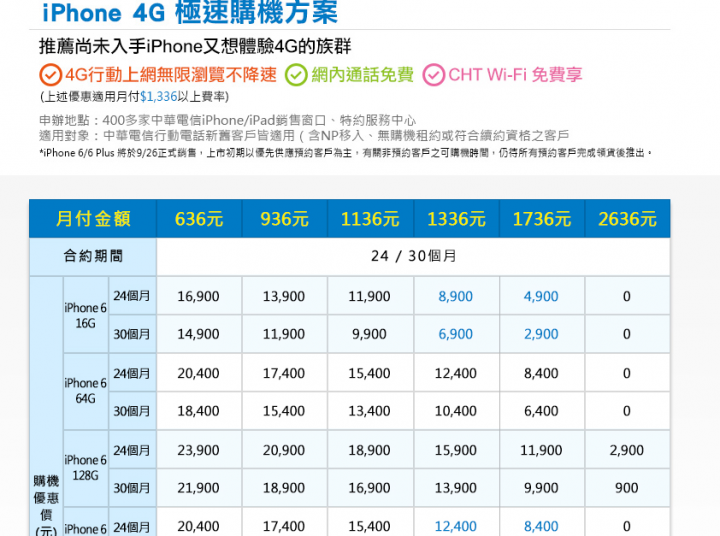Click 24個月 label beside iPhone 6 16G
The width and height of the screenshot is (720, 536).
pos(132,296)
